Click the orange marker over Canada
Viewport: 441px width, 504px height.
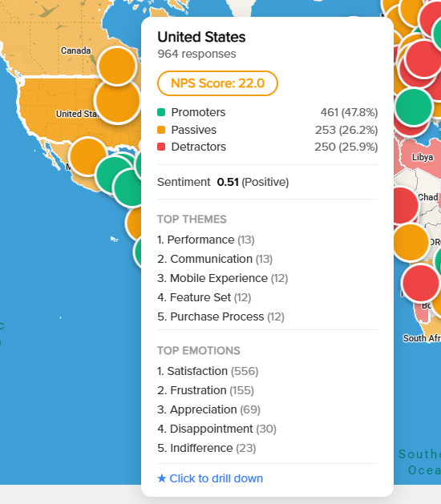tap(117, 66)
